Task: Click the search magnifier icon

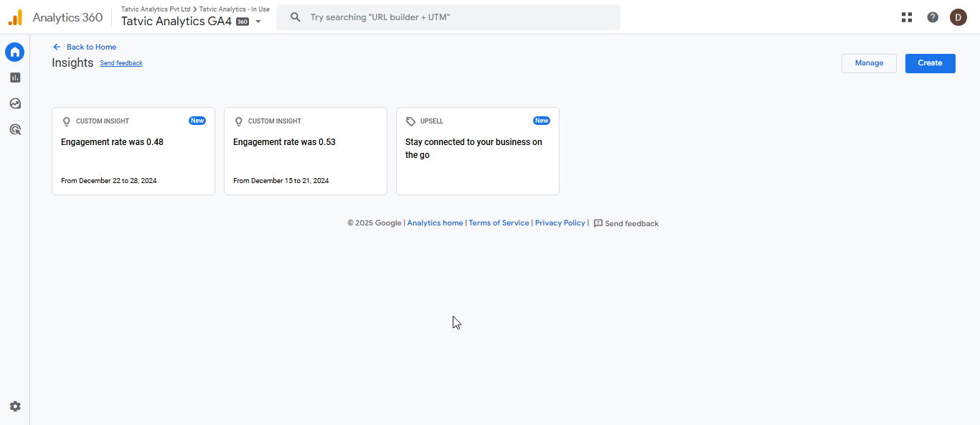Action: pyautogui.click(x=296, y=17)
